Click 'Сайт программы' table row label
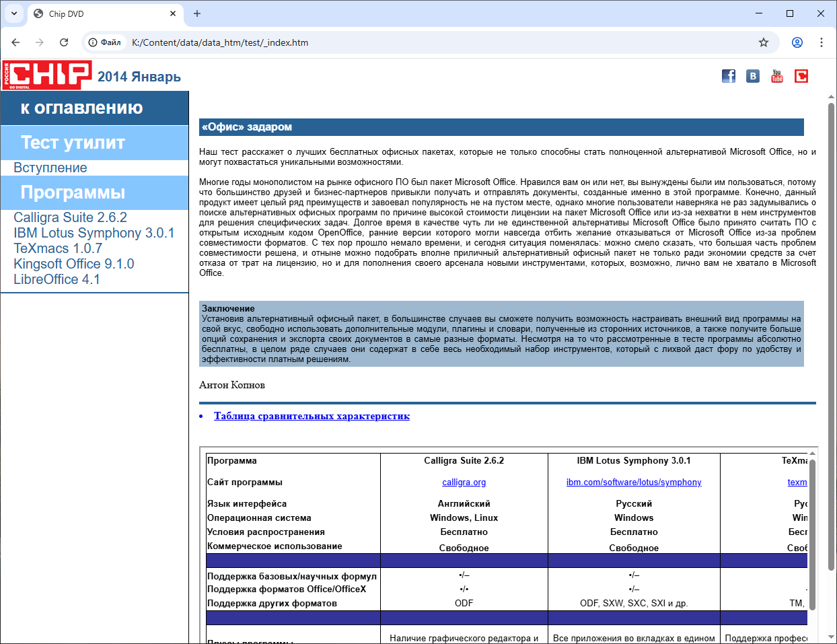 point(245,482)
